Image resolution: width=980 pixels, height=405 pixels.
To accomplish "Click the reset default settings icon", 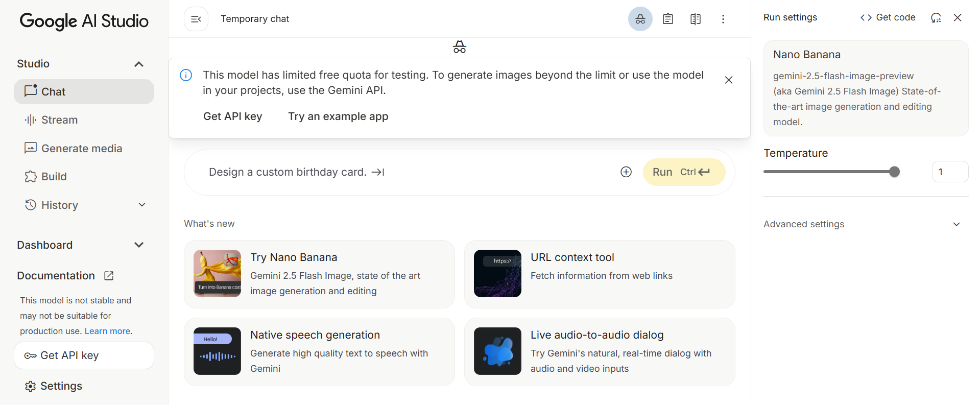I will 936,17.
